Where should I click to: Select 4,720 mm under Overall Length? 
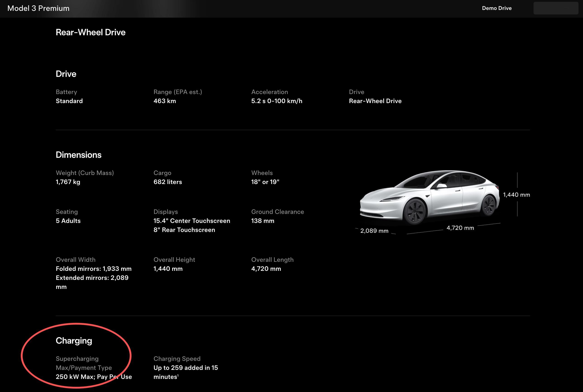(266, 269)
